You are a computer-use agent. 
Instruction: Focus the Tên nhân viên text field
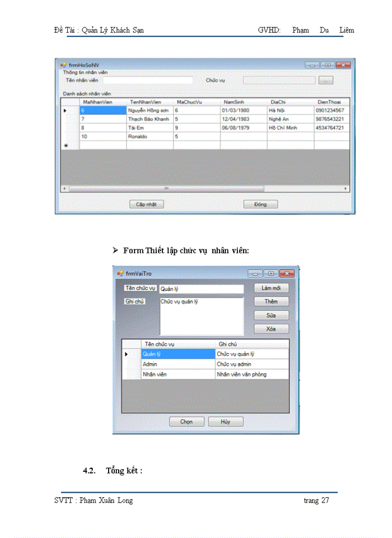click(148, 80)
